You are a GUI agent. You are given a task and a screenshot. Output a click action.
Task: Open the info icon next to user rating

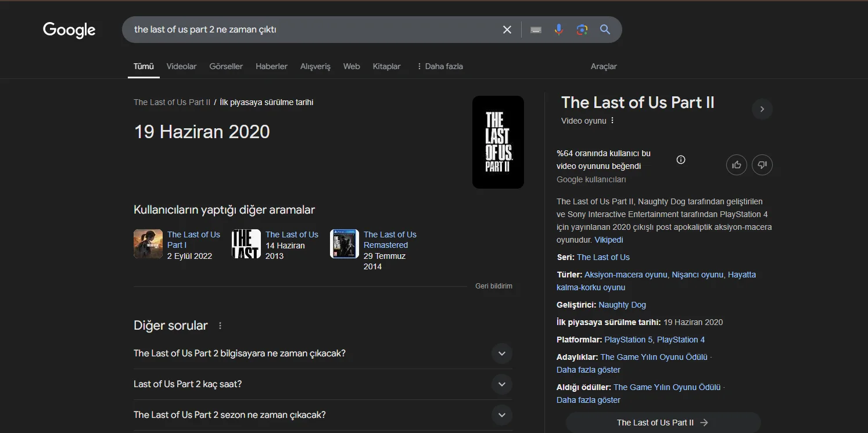[681, 160]
